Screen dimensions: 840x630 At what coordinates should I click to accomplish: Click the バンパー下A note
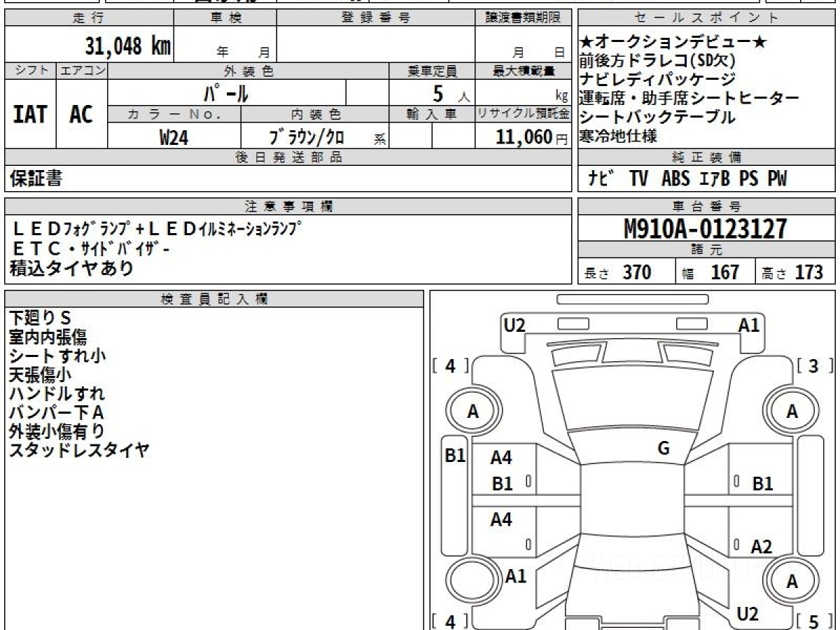pyautogui.click(x=57, y=413)
